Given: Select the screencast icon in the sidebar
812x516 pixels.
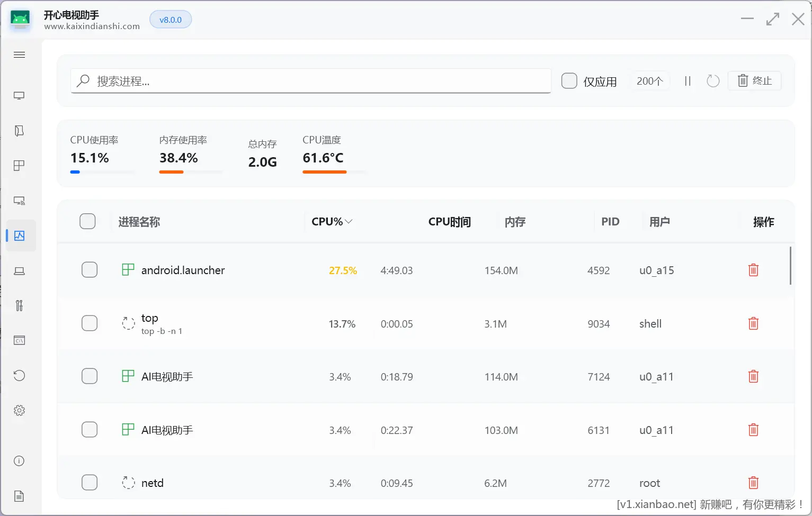Looking at the screenshot, I should (x=20, y=201).
